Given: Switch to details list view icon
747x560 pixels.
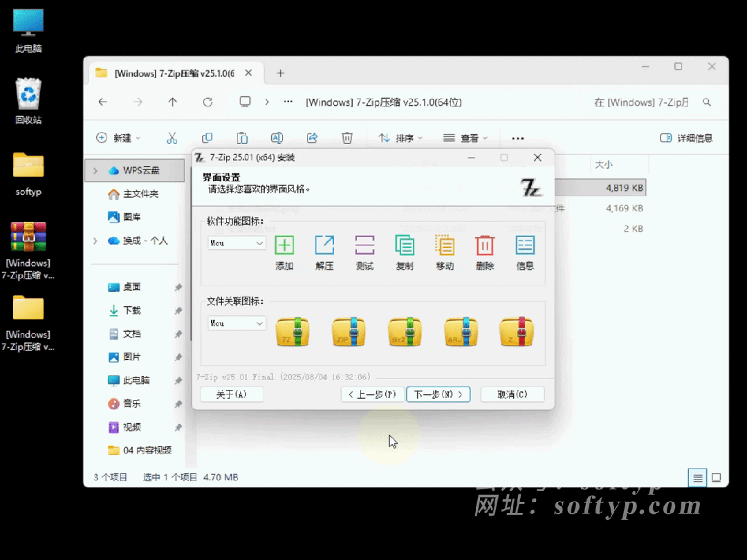Looking at the screenshot, I should tap(697, 478).
